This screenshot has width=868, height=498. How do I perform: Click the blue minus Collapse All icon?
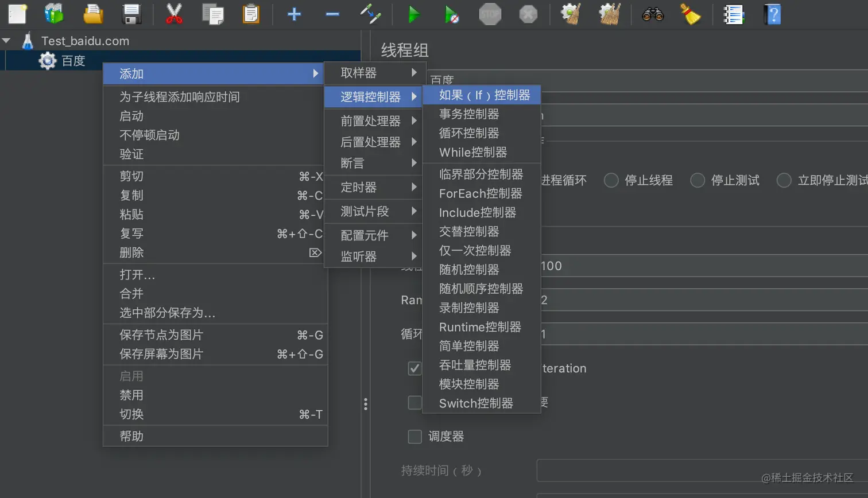coord(332,14)
